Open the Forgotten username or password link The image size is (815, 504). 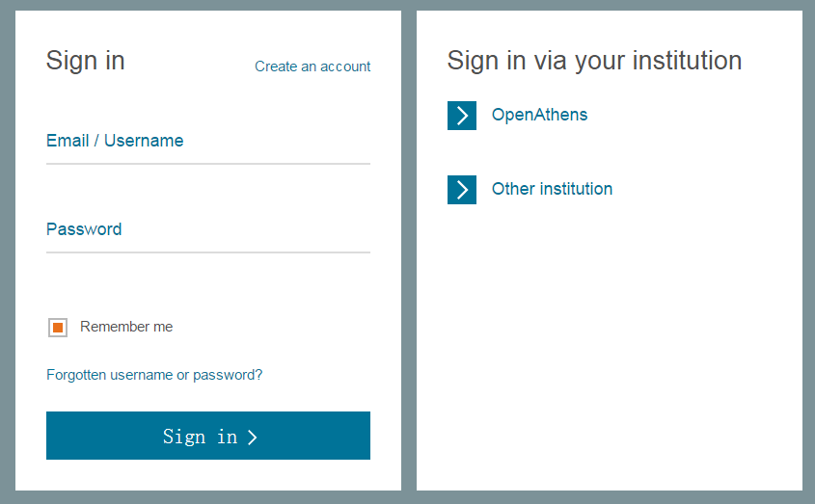154,375
